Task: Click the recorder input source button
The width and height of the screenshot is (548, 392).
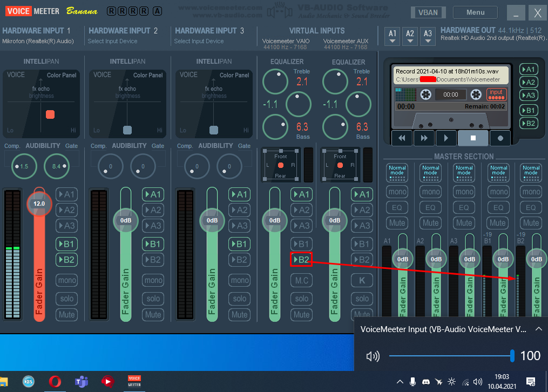Action: pyautogui.click(x=496, y=94)
